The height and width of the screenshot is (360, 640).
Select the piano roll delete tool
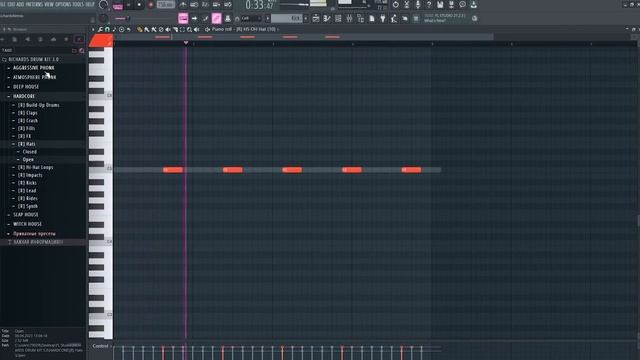[161, 29]
